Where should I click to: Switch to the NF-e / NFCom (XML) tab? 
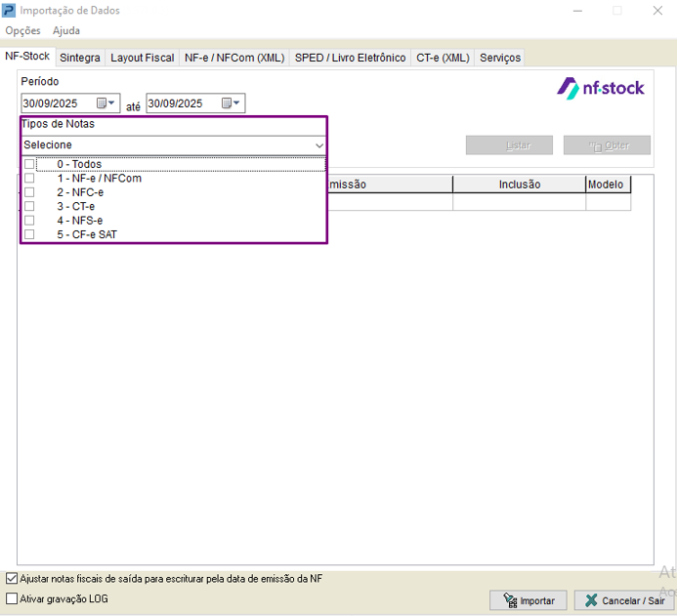pos(234,58)
